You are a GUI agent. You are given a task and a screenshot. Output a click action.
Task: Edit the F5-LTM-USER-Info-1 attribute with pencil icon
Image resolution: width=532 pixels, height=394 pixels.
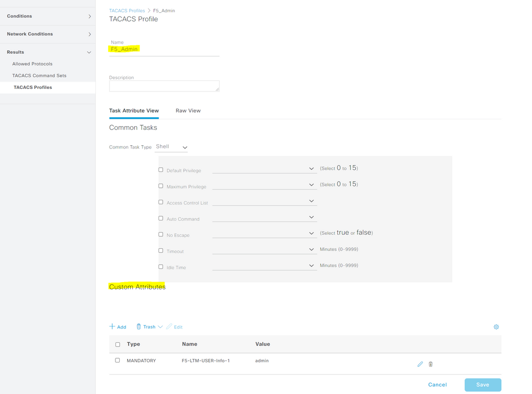click(x=420, y=364)
